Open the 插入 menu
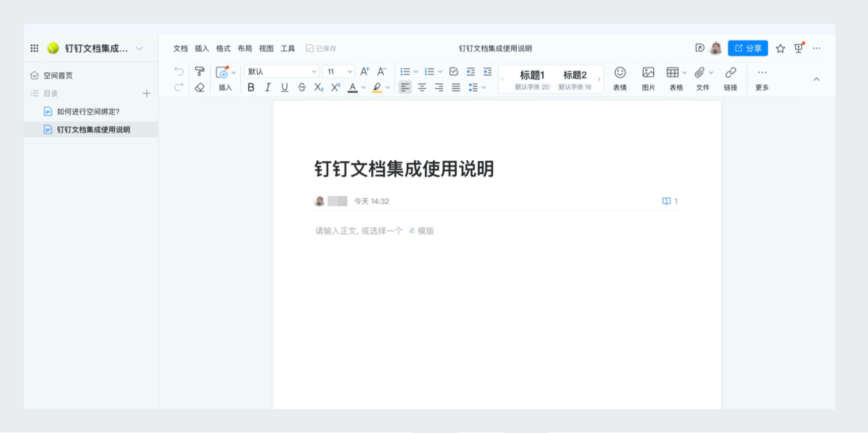This screenshot has width=868, height=433. pyautogui.click(x=202, y=49)
